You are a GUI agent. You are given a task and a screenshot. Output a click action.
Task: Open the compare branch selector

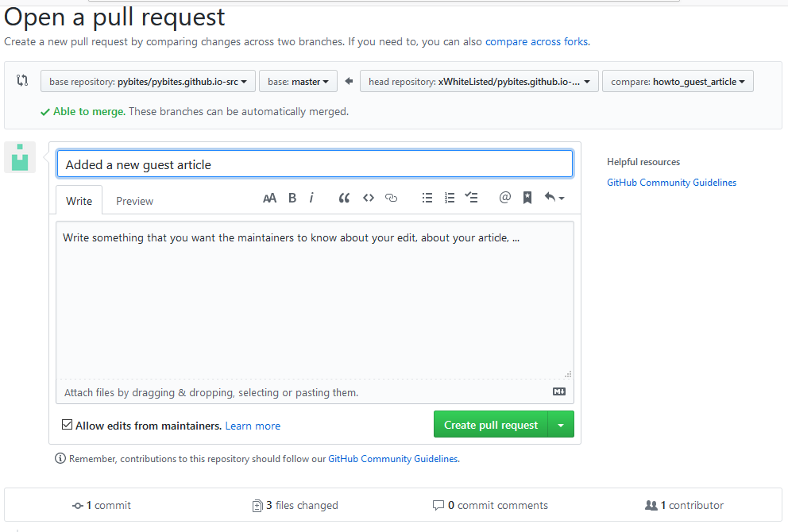tap(678, 80)
